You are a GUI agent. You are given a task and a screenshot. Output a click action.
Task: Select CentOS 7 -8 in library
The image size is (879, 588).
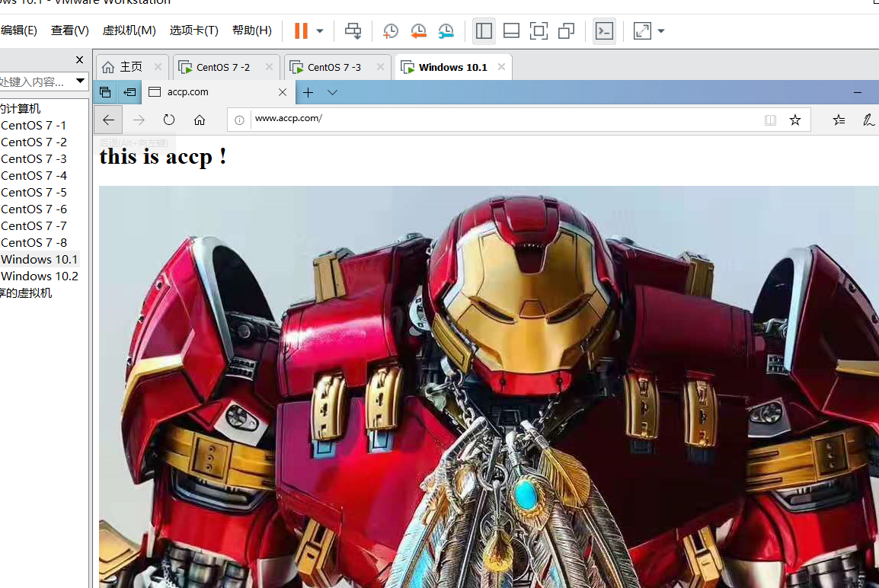34,243
